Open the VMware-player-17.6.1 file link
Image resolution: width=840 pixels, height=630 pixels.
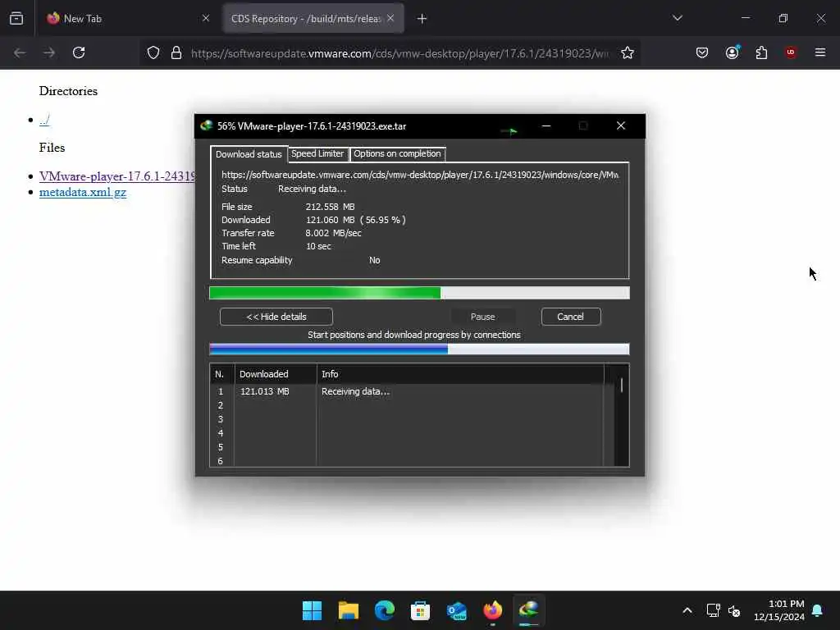116,176
